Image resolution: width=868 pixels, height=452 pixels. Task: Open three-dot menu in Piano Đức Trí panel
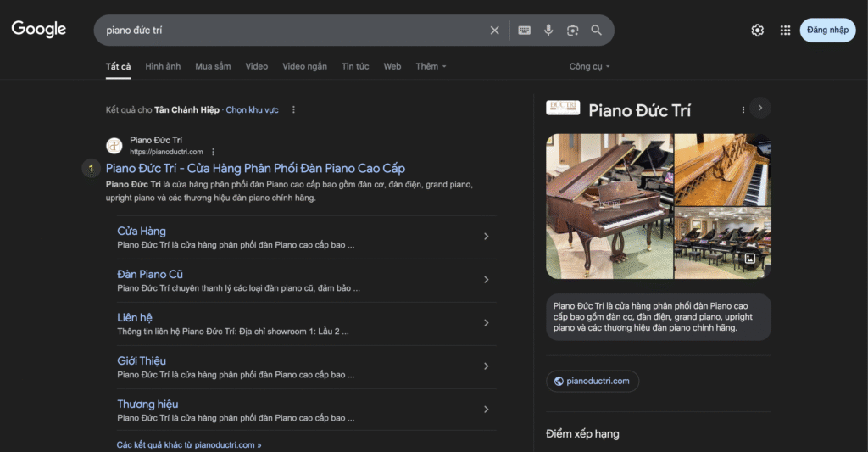coord(743,109)
